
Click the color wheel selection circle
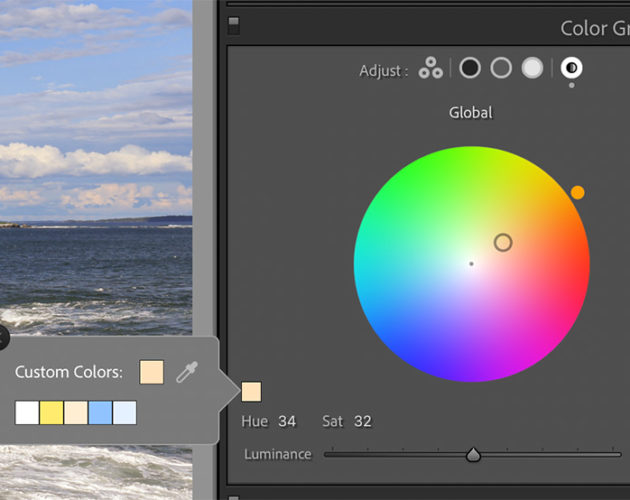click(503, 243)
